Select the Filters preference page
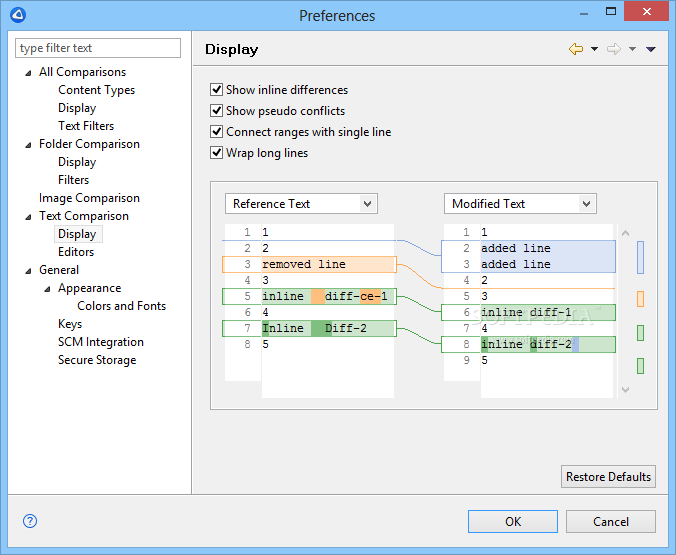676x555 pixels. (74, 180)
